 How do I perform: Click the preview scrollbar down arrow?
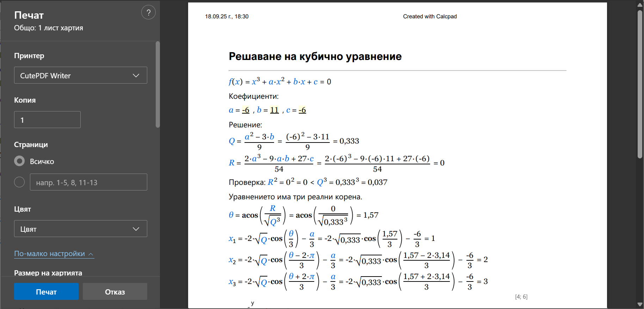click(640, 304)
